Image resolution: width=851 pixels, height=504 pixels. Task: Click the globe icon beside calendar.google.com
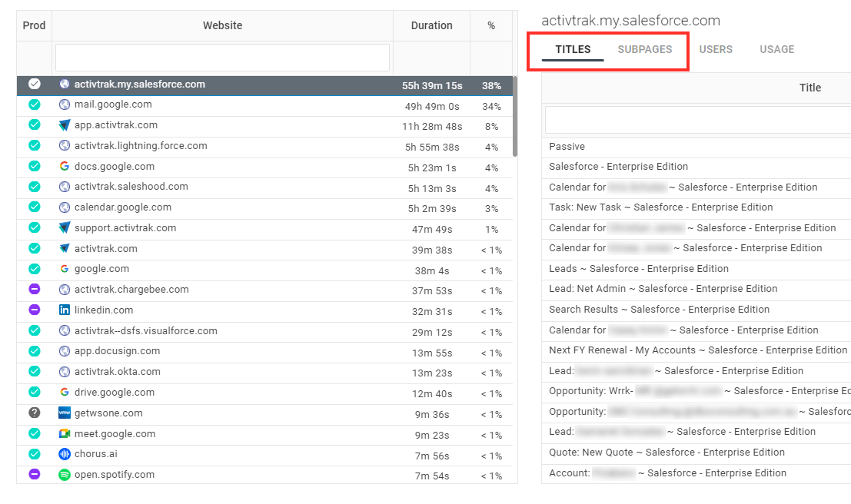point(65,207)
